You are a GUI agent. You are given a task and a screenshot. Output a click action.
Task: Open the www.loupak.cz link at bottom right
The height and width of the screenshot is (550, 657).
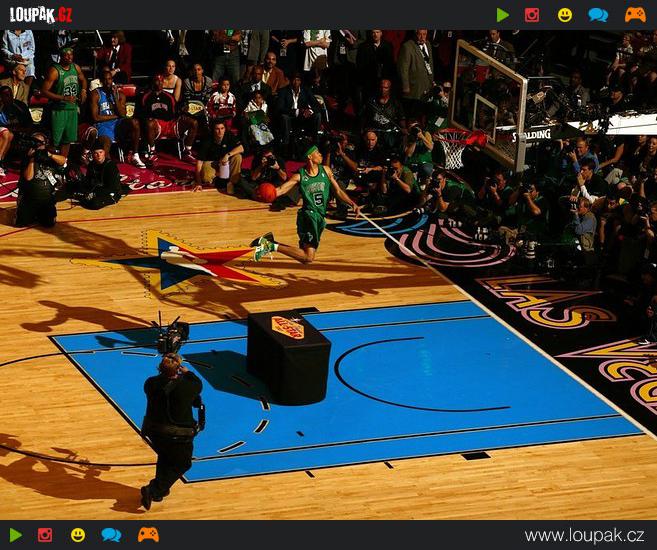tap(584, 536)
